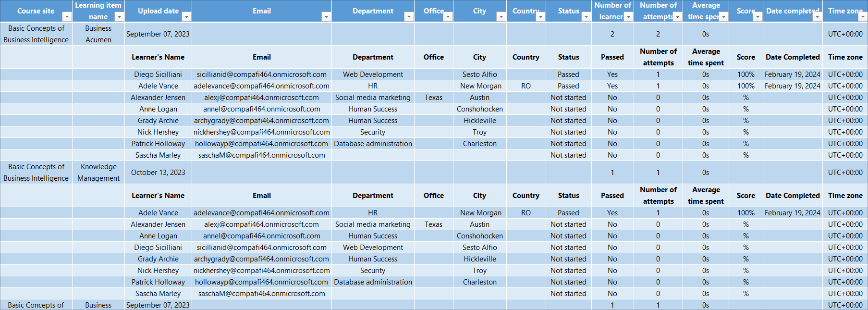The image size is (868, 310).
Task: Open the Time zone filter dropdown
Action: (x=862, y=17)
